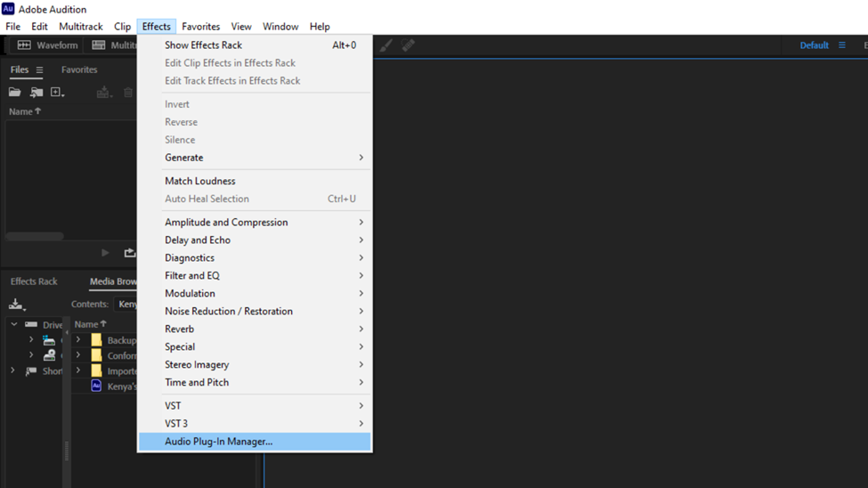This screenshot has height=488, width=868.
Task: Click the brush tool icon in top toolbar
Action: [385, 45]
